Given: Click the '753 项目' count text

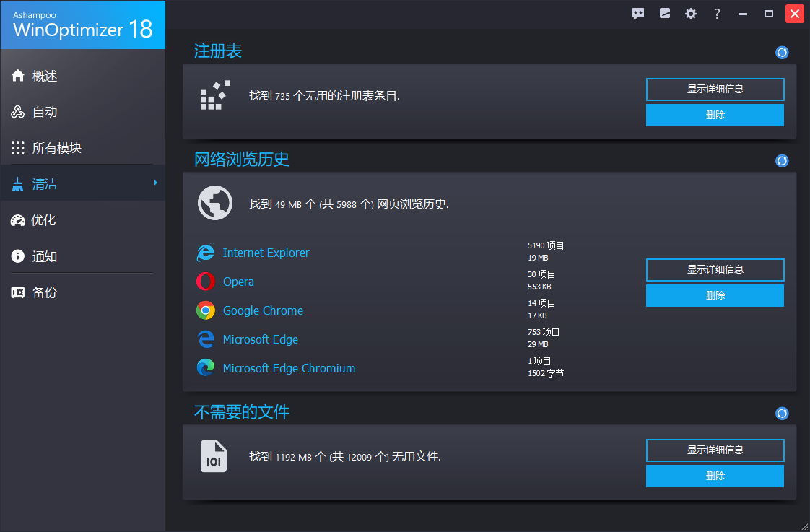Looking at the screenshot, I should tap(544, 332).
